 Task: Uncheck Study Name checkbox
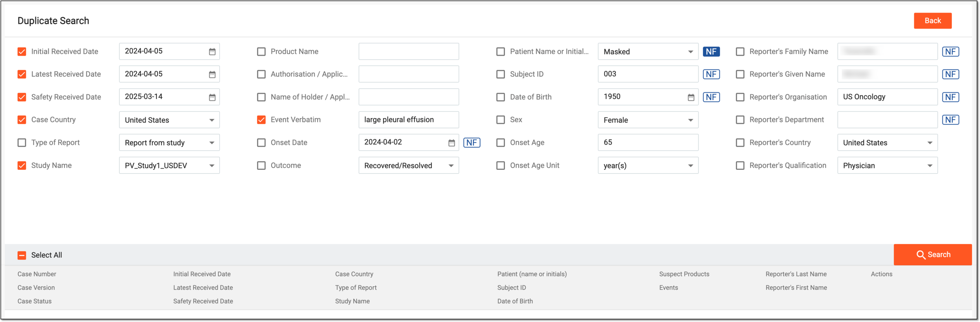point(22,165)
